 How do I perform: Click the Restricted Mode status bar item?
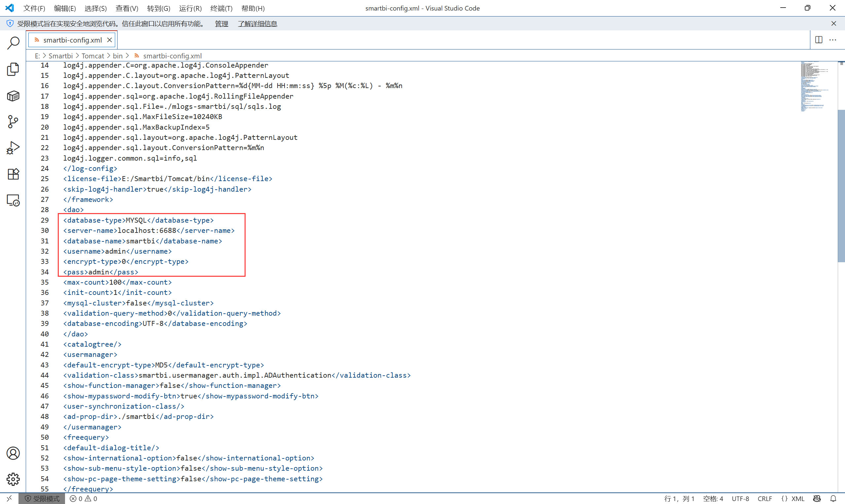pyautogui.click(x=42, y=499)
